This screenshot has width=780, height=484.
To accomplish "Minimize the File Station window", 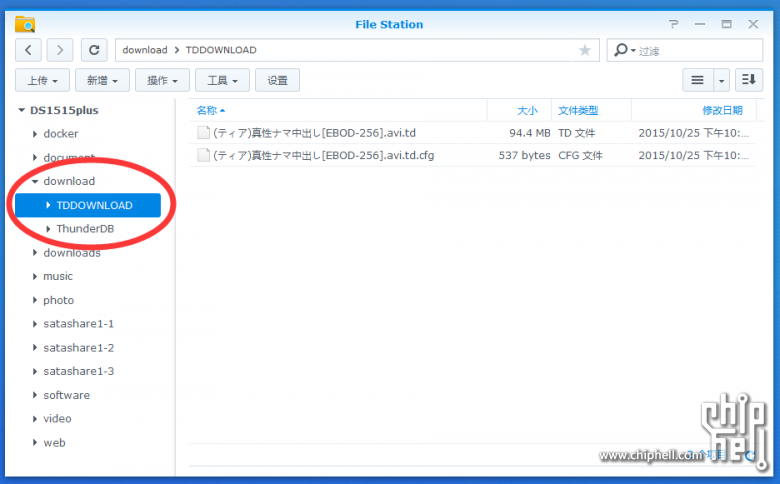I will coord(700,24).
